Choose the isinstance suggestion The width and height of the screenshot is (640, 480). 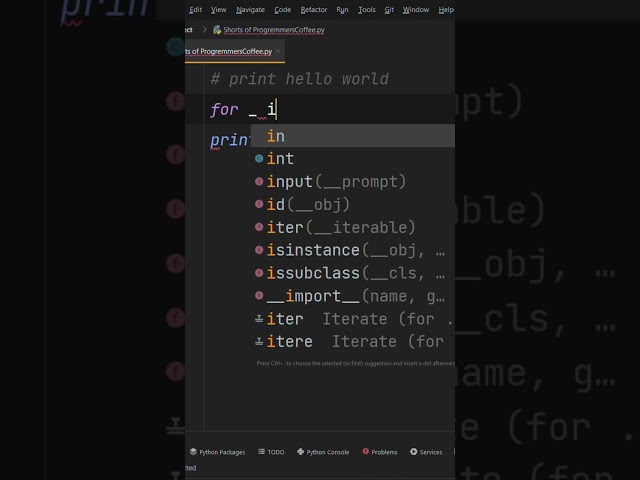[x=353, y=250]
